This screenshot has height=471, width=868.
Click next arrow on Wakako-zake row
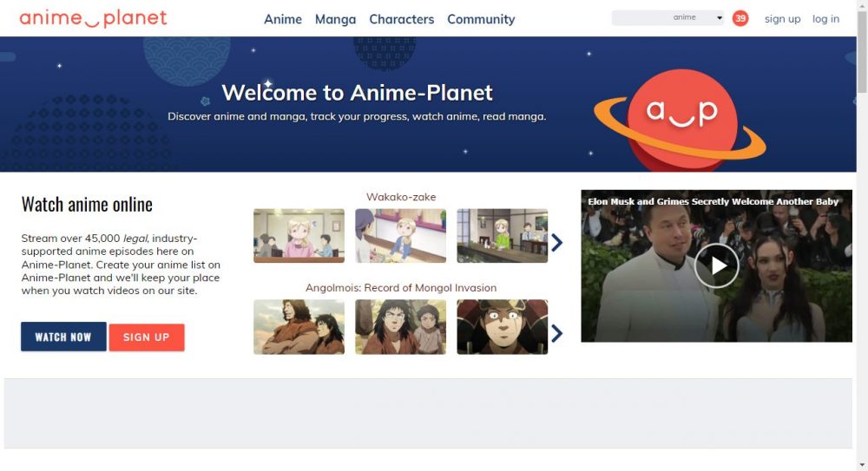pos(557,242)
